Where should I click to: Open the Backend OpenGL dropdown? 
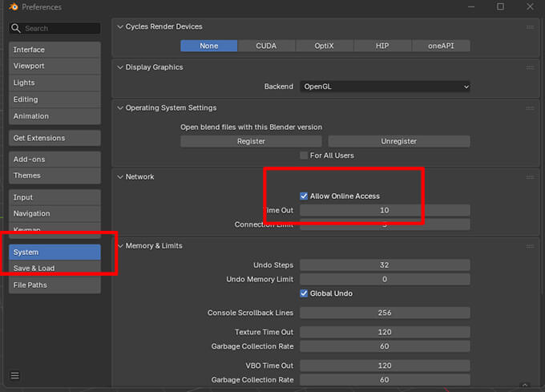pyautogui.click(x=385, y=87)
